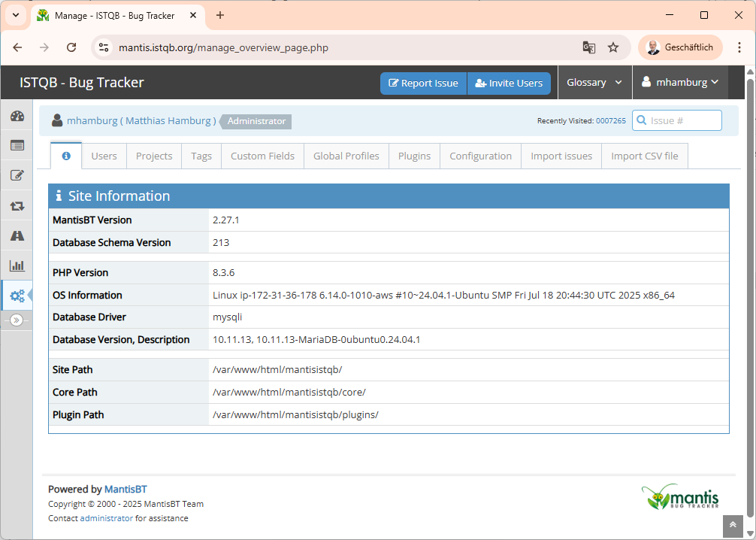Click the Report Issue edit sidebar icon
Screen dimensions: 756x540
point(17,175)
